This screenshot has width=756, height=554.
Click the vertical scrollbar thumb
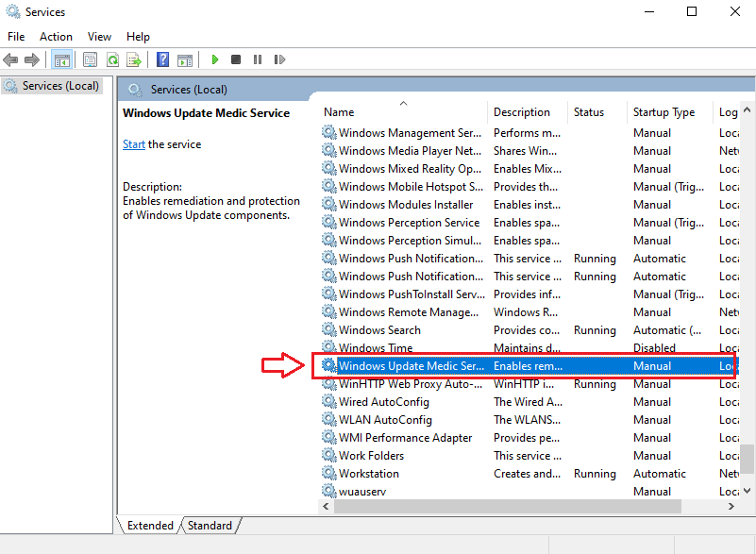tap(747, 459)
